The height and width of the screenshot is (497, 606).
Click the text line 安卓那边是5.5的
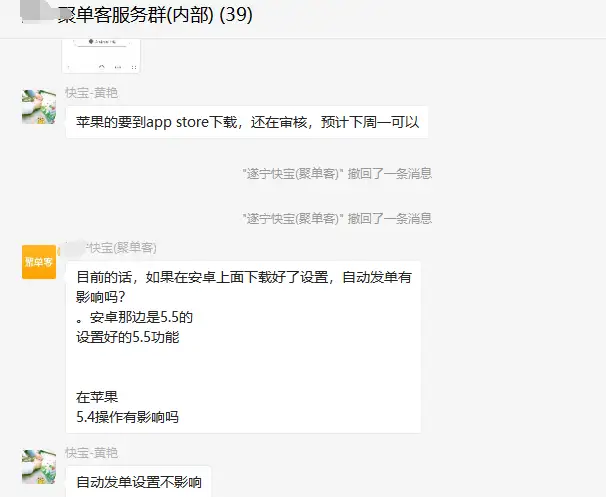coord(134,317)
